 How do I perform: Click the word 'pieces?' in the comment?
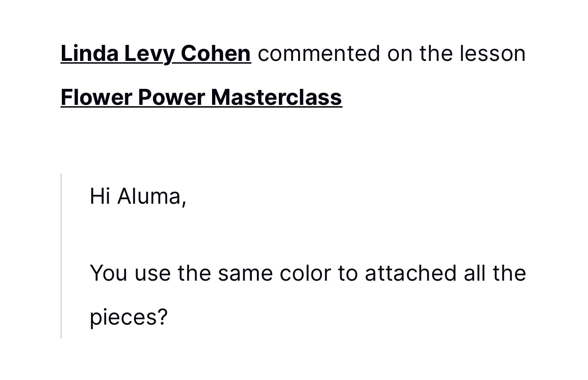click(x=129, y=317)
